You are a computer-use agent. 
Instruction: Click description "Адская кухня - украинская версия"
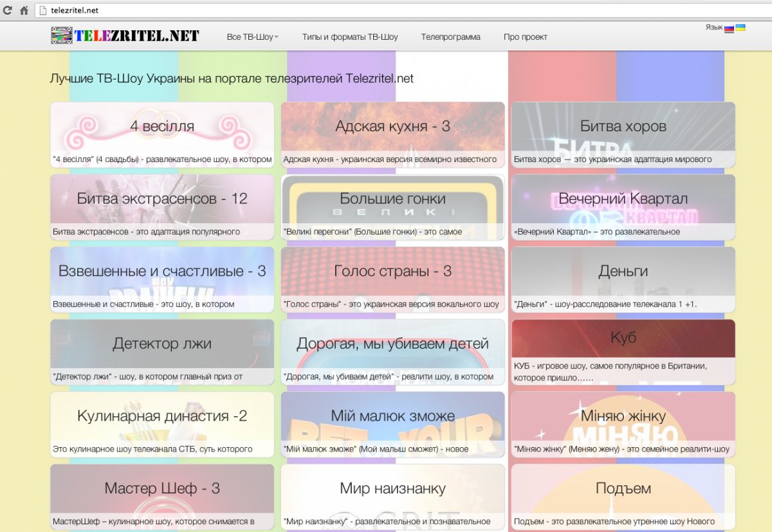[390, 160]
